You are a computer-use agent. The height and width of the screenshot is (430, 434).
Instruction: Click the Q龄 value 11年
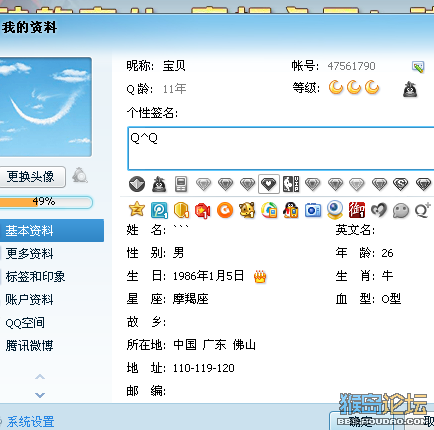(x=175, y=89)
